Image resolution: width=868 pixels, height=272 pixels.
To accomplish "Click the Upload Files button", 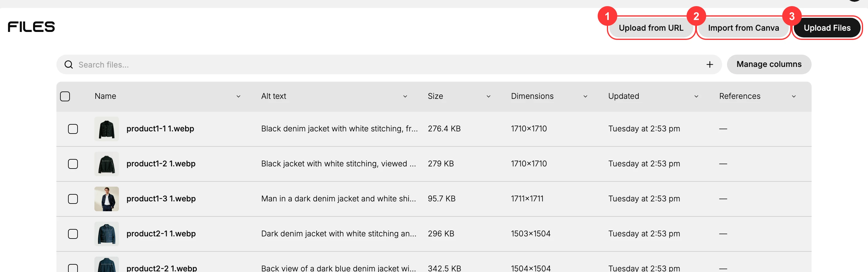I will (x=827, y=28).
